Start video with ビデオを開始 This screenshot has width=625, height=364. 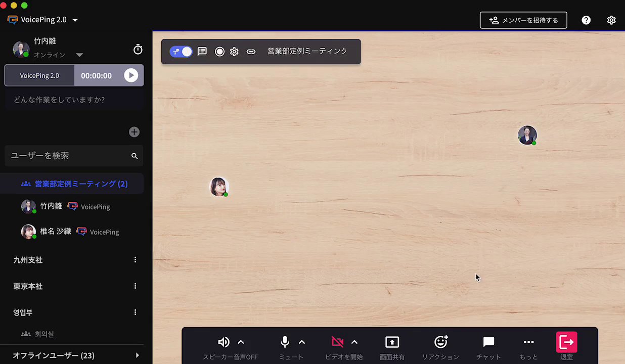337,342
